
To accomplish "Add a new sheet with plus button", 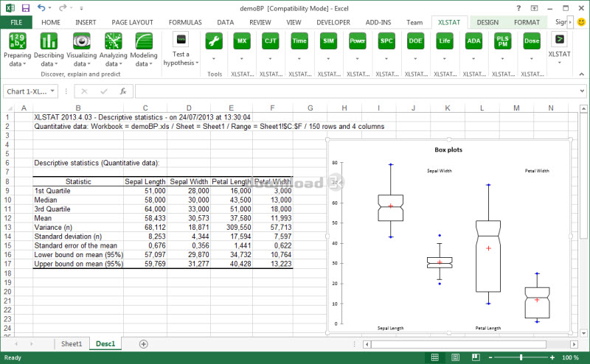I will (x=143, y=343).
